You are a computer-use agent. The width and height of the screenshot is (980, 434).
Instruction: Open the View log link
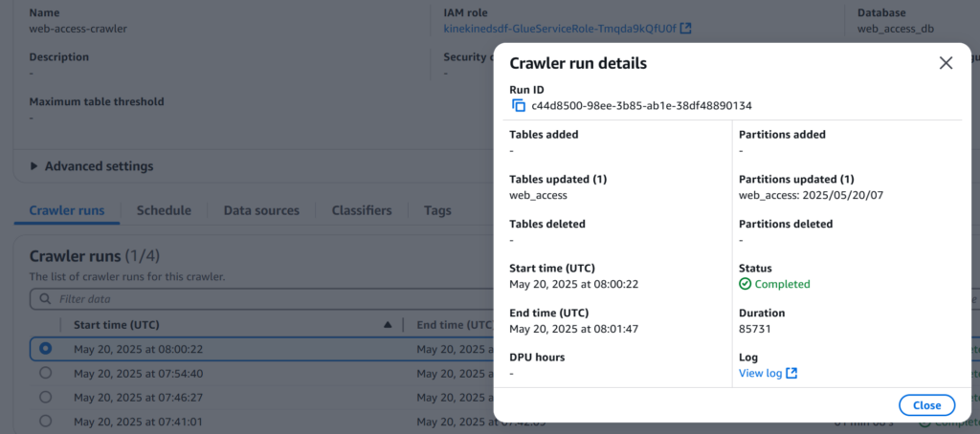coord(761,373)
